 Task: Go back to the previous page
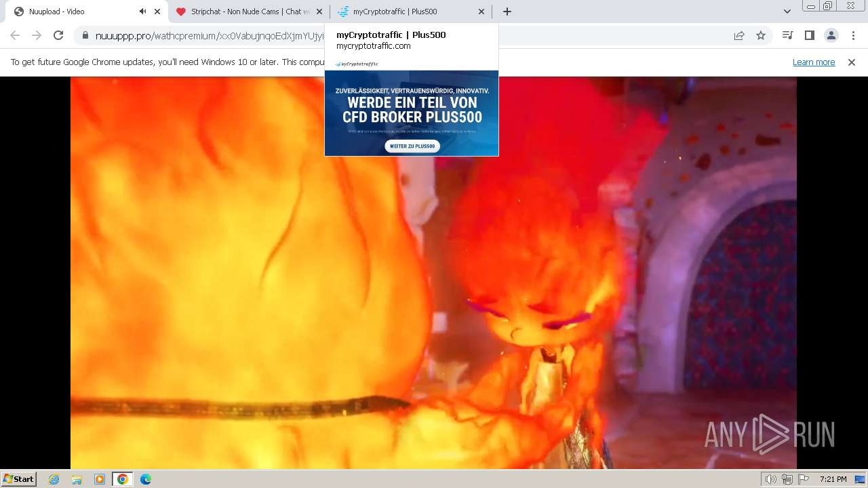point(15,35)
